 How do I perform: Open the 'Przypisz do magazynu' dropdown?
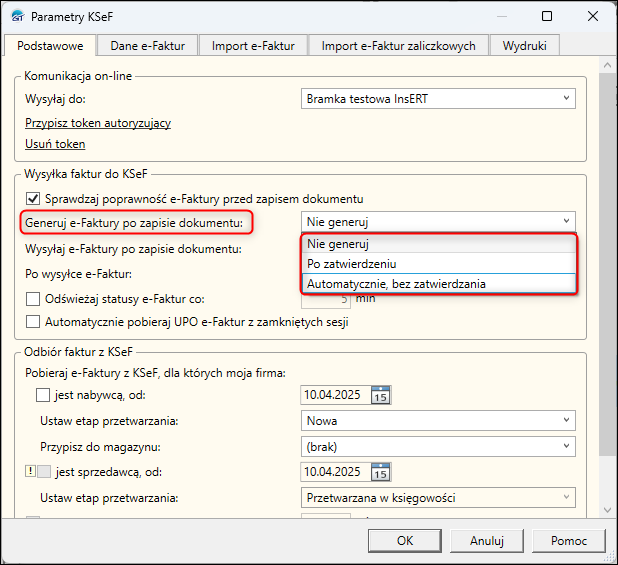[x=567, y=446]
